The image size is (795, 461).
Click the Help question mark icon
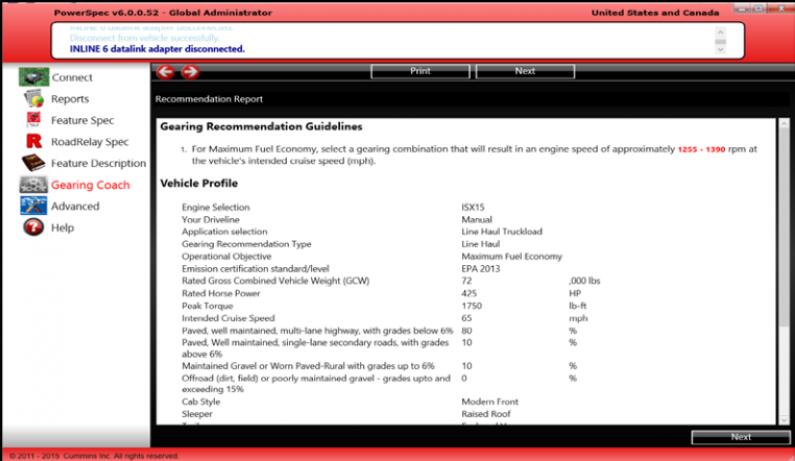[x=34, y=228]
